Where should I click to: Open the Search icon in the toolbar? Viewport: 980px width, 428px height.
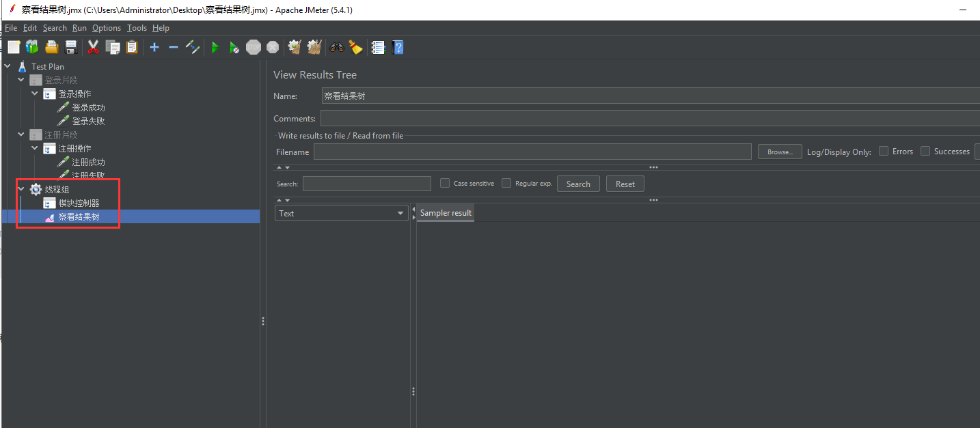[x=336, y=47]
